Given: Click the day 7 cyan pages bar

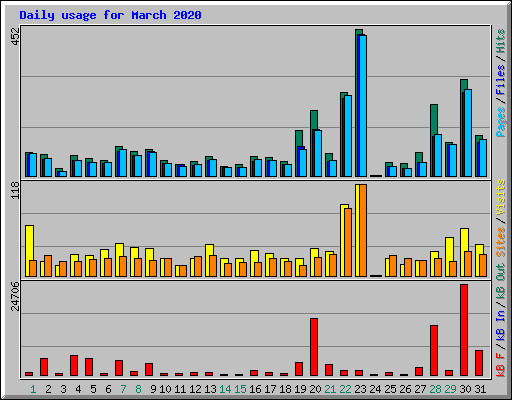Looking at the screenshot, I should tap(123, 163).
